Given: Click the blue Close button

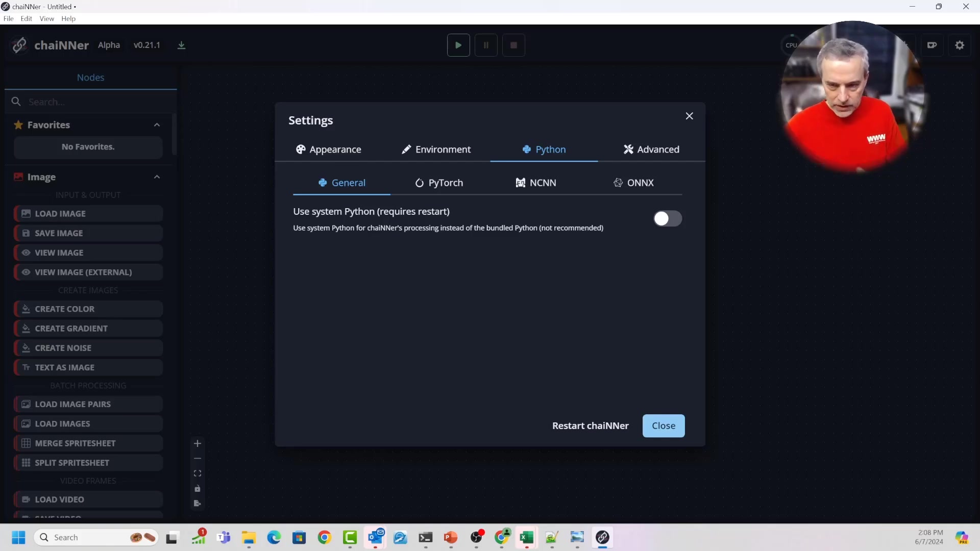Looking at the screenshot, I should point(664,425).
